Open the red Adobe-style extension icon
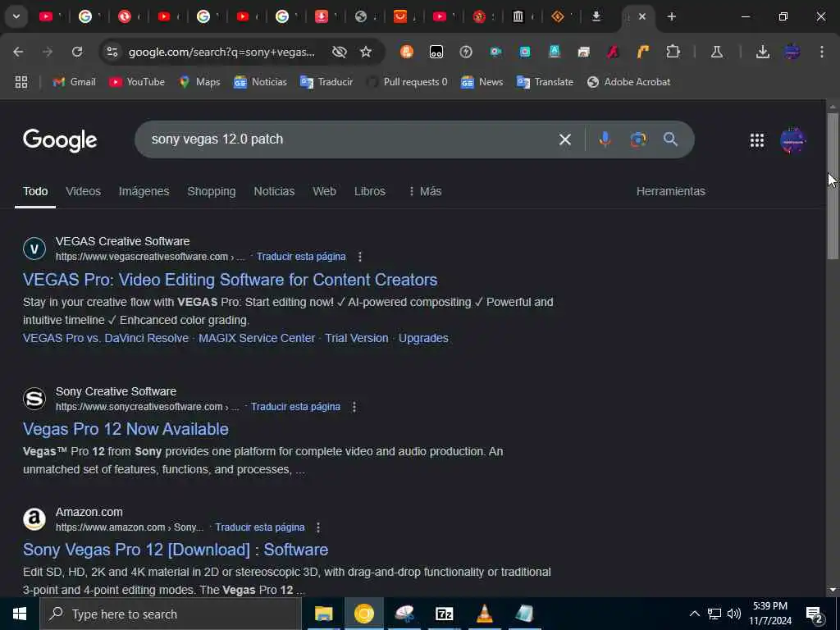Image resolution: width=840 pixels, height=630 pixels. 613,52
